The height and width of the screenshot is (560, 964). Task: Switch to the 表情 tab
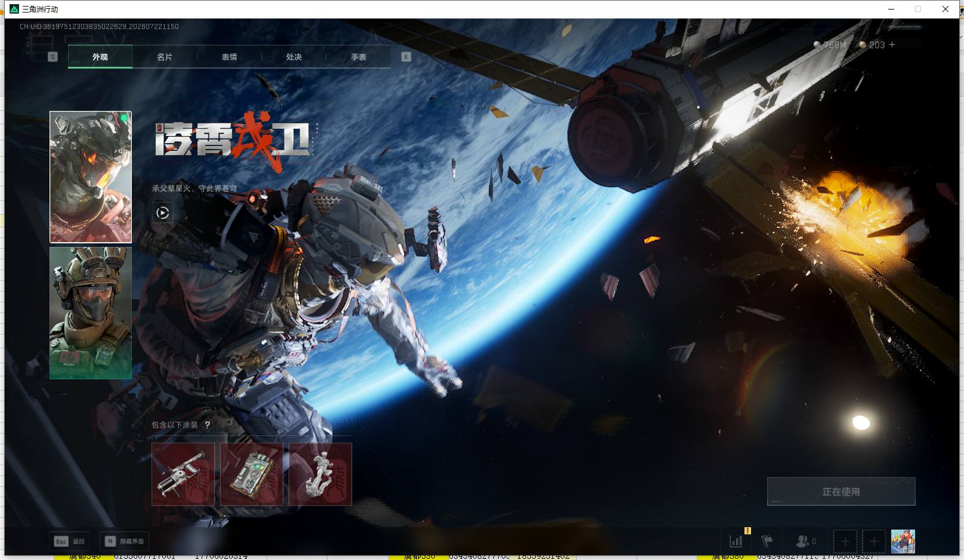[229, 57]
